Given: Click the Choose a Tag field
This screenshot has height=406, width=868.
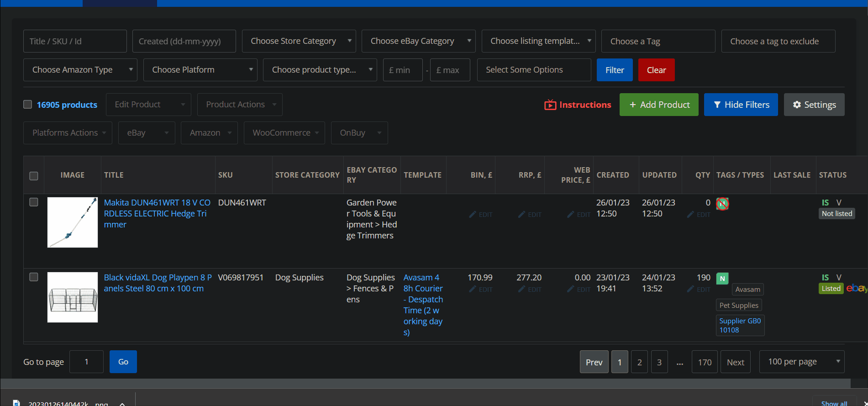Looking at the screenshot, I should coord(658,41).
